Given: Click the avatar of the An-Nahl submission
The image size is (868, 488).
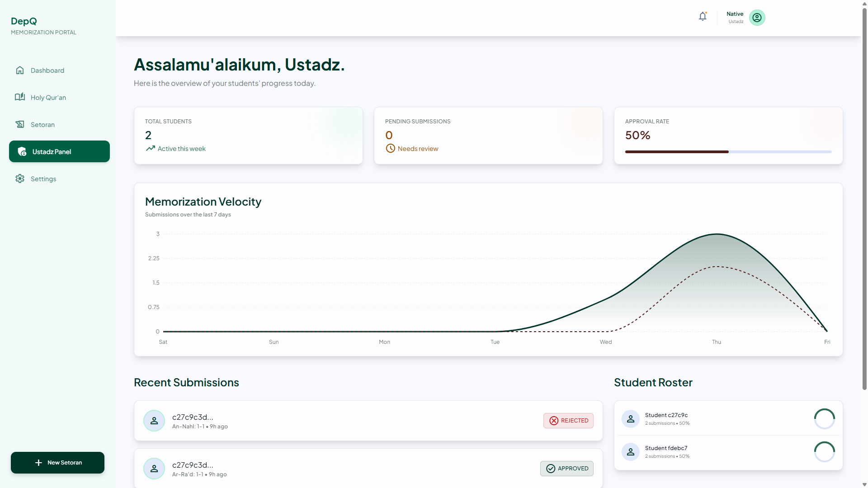Looking at the screenshot, I should point(154,421).
